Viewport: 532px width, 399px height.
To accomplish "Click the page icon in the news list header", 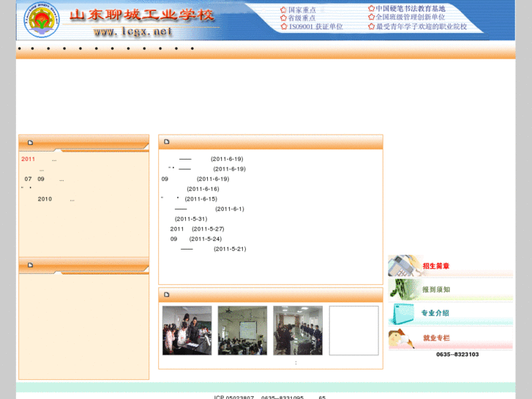I will point(167,141).
